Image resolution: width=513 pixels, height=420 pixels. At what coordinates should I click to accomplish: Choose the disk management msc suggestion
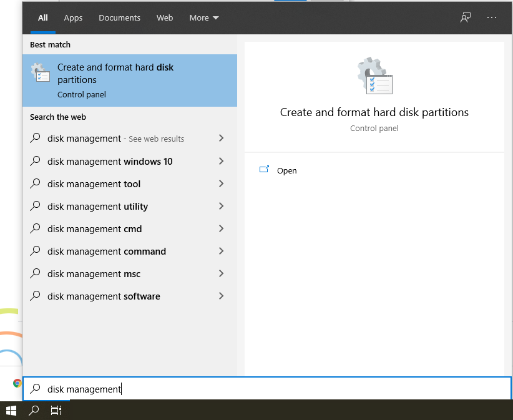(130, 273)
